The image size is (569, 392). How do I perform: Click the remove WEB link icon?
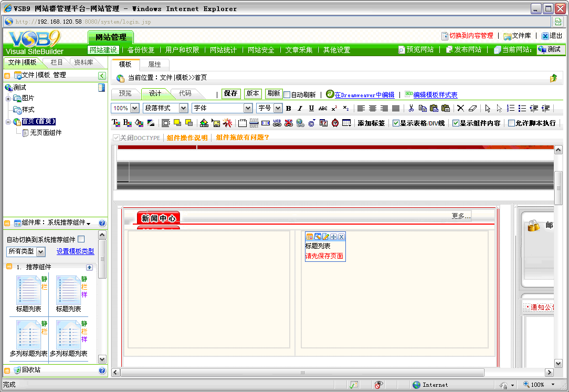[289, 123]
